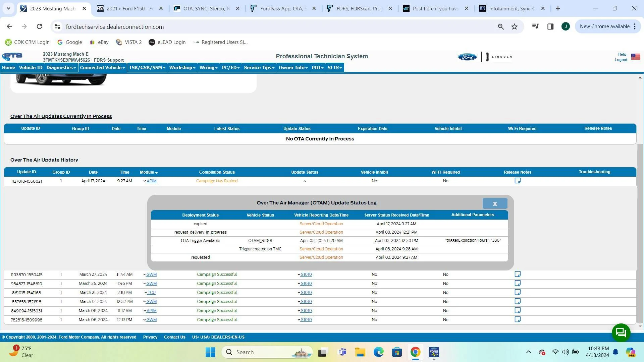Switch to the 2021+ Ford F150 tab

(130, 9)
